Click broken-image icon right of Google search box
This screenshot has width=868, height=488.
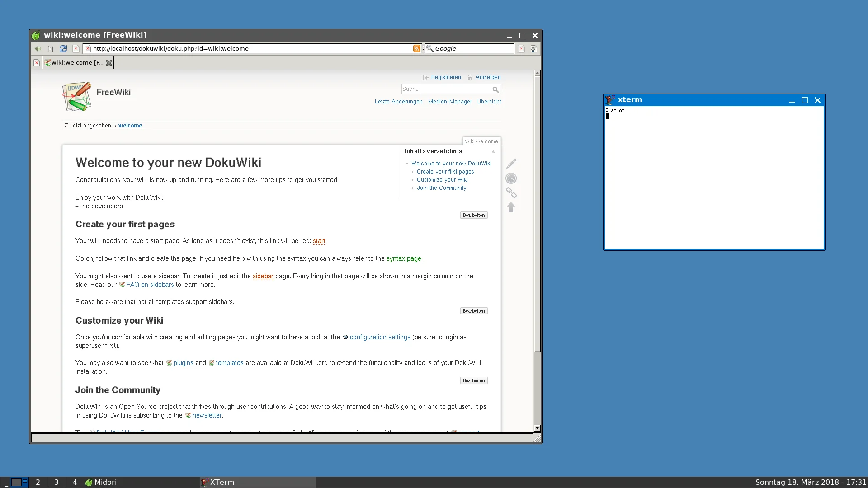click(521, 49)
